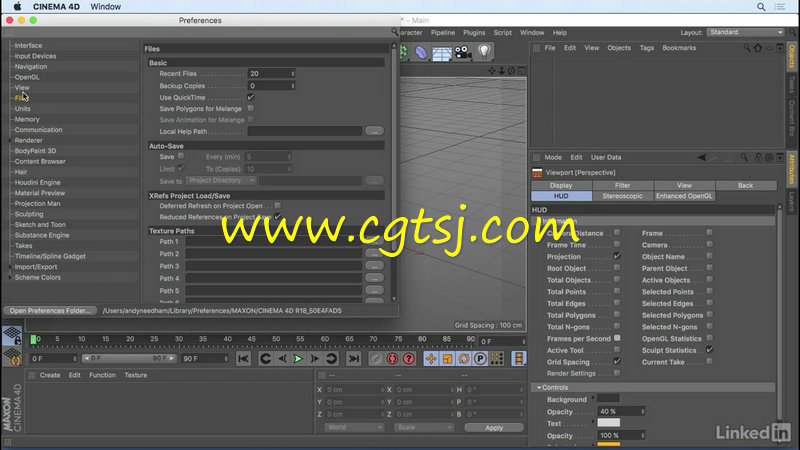800x450 pixels.
Task: Click the back arrow in Attributes manager
Action: click(x=703, y=158)
